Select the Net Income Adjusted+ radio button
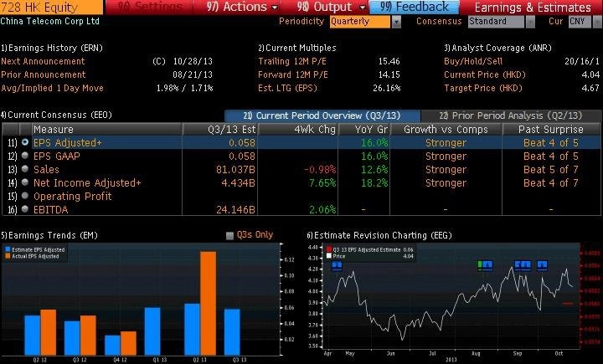Viewport: 603px width, 364px height. tap(25, 182)
